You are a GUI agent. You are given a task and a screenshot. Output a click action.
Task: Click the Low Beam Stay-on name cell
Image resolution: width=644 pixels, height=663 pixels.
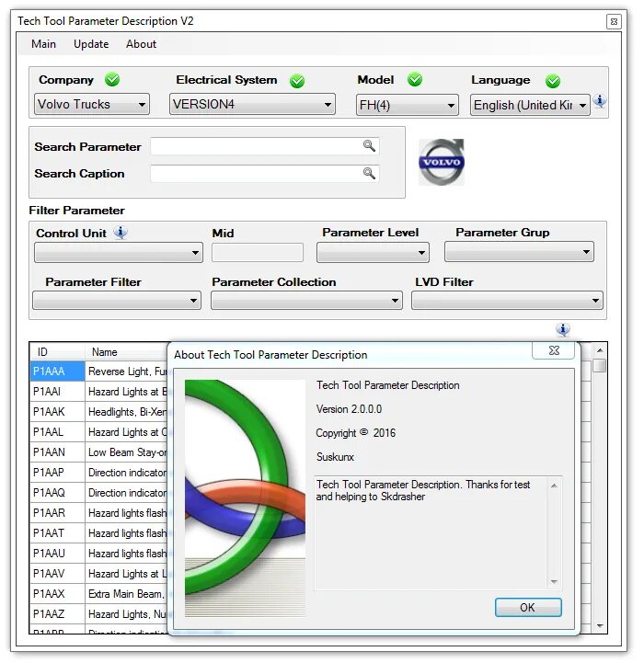[127, 452]
